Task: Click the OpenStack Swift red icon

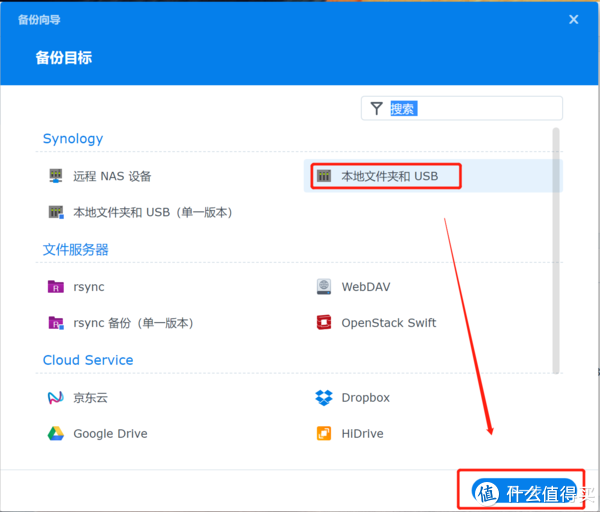Action: pos(324,323)
